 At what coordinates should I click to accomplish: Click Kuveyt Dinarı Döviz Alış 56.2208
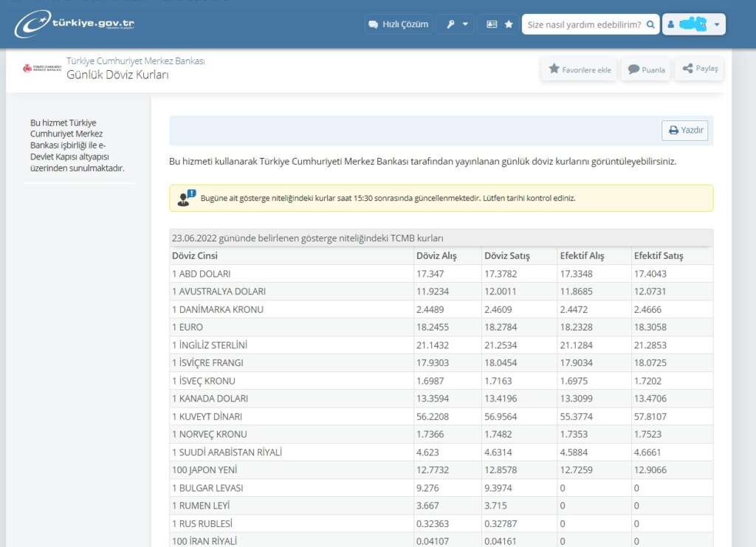(x=433, y=416)
